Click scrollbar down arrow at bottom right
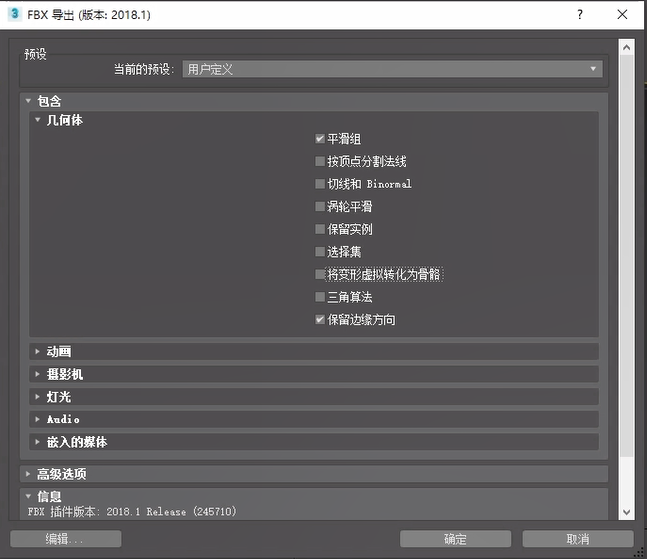 [626, 513]
